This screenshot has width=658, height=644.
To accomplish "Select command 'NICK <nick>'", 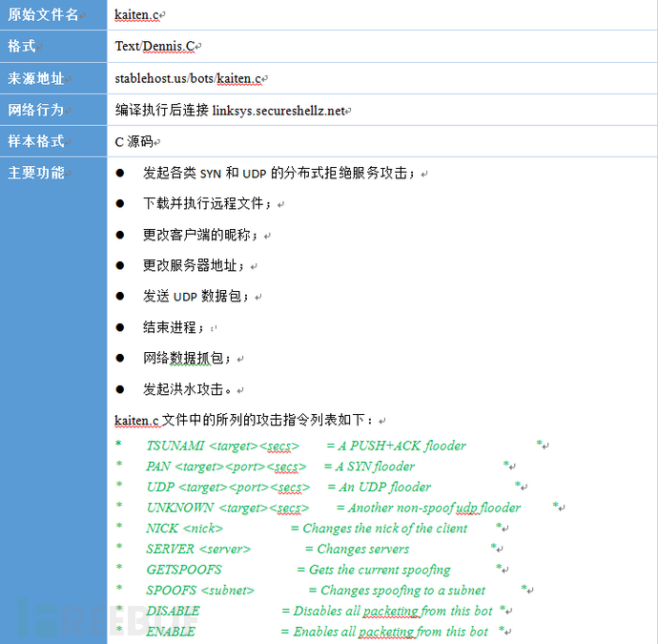I will pyautogui.click(x=184, y=529).
